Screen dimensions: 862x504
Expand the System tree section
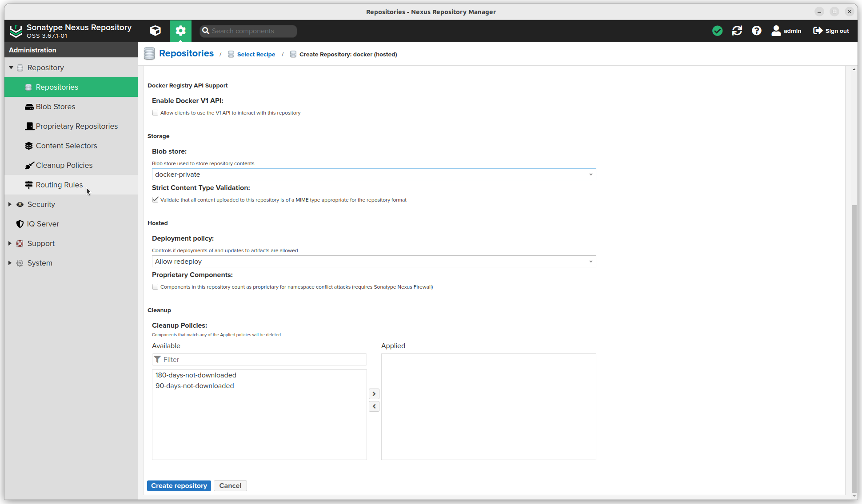(10, 263)
